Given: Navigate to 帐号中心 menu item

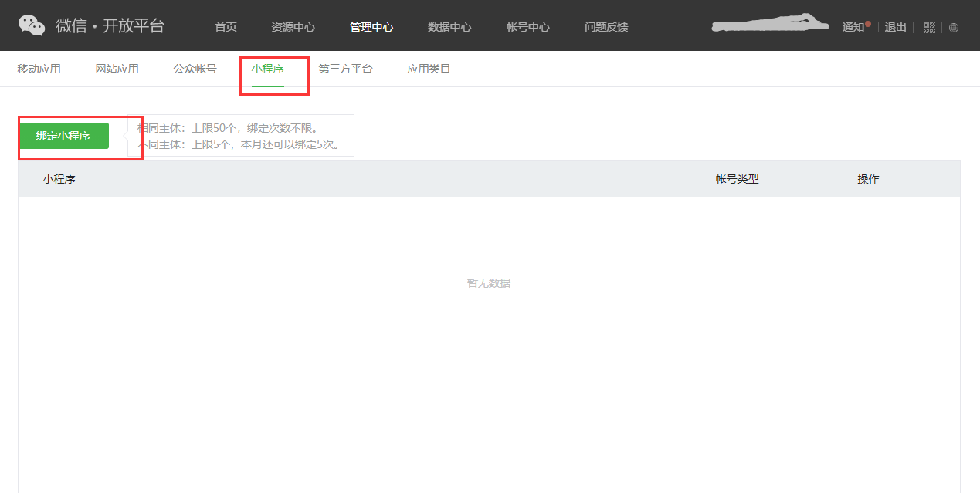Looking at the screenshot, I should tap(528, 27).
